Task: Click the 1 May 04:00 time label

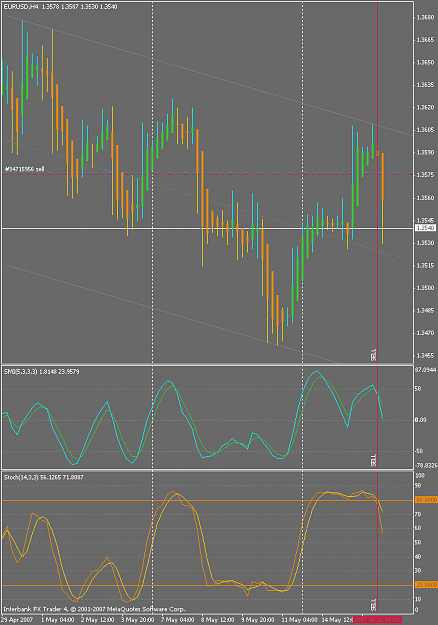Action: 57,620
